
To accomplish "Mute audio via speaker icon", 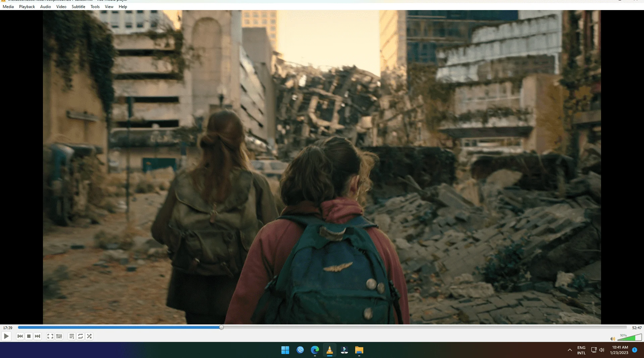I will (x=612, y=339).
